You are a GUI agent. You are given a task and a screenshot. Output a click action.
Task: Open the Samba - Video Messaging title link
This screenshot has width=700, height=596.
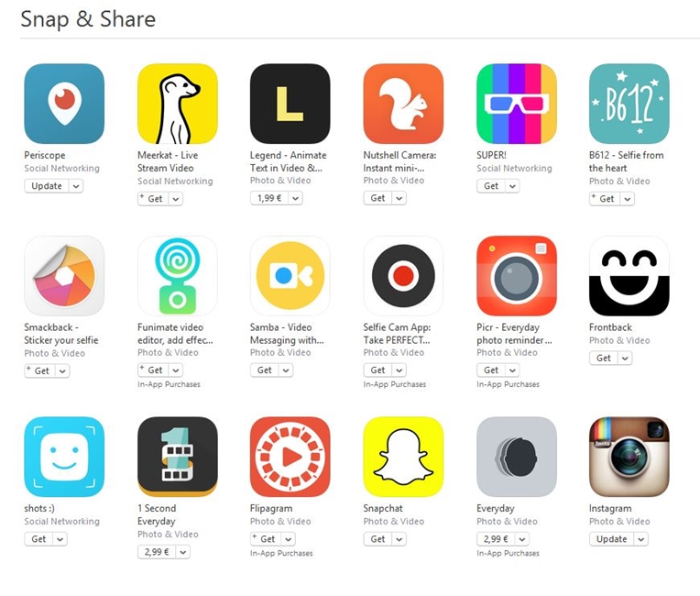pos(287,334)
